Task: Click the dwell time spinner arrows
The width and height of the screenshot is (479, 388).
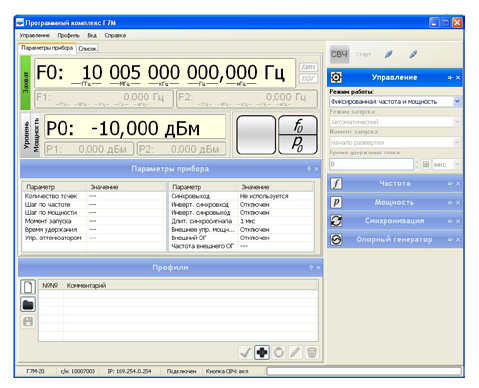Action: click(416, 164)
